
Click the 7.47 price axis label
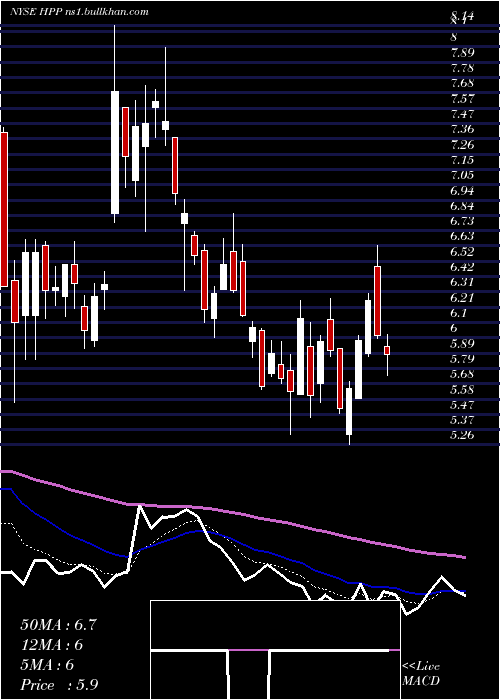point(462,114)
